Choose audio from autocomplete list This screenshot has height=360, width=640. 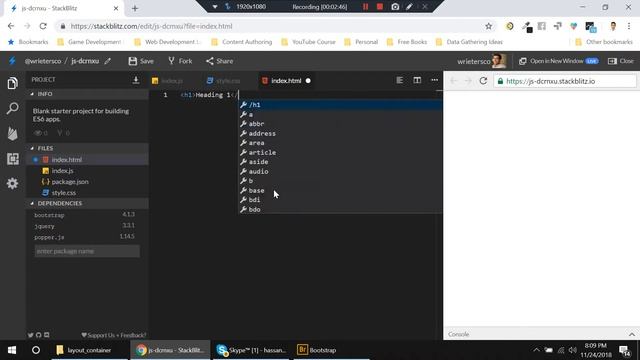coord(340,171)
